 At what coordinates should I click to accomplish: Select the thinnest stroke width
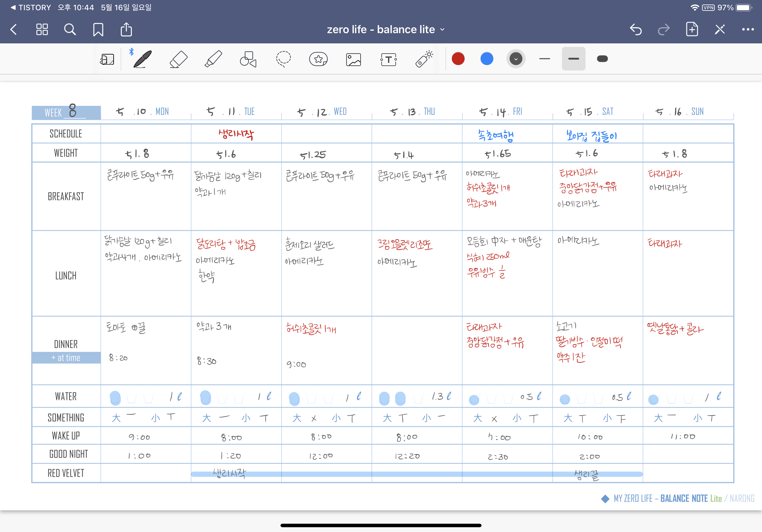click(x=544, y=59)
